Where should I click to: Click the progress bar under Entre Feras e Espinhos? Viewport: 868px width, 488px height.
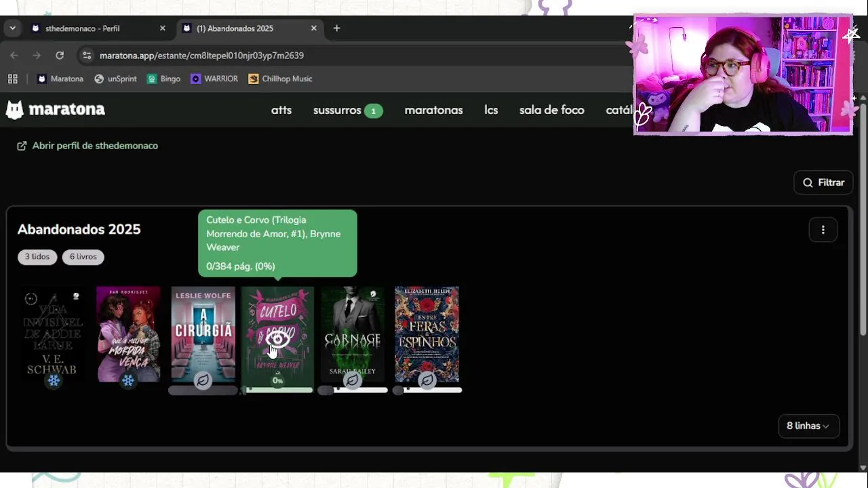click(x=427, y=390)
